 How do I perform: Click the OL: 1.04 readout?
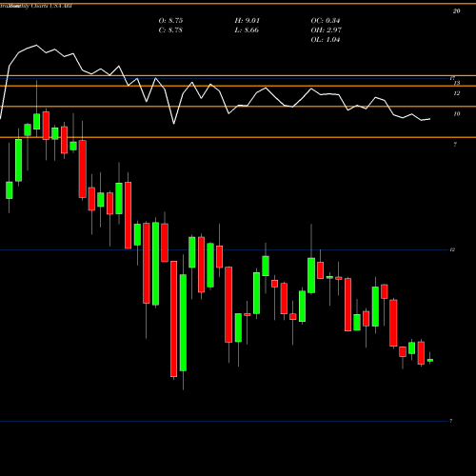(x=326, y=40)
